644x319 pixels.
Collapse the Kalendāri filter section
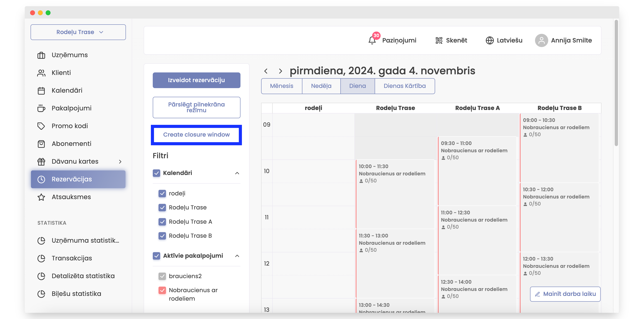tap(237, 173)
